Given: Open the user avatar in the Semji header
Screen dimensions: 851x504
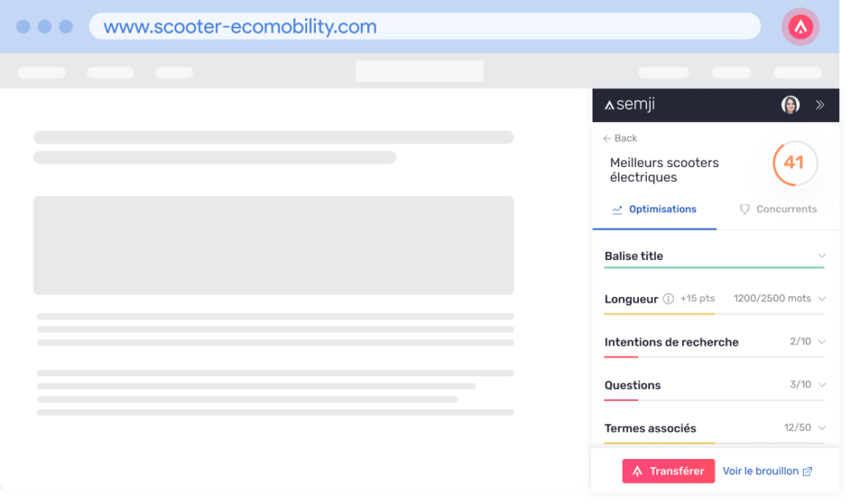Looking at the screenshot, I should (x=789, y=104).
